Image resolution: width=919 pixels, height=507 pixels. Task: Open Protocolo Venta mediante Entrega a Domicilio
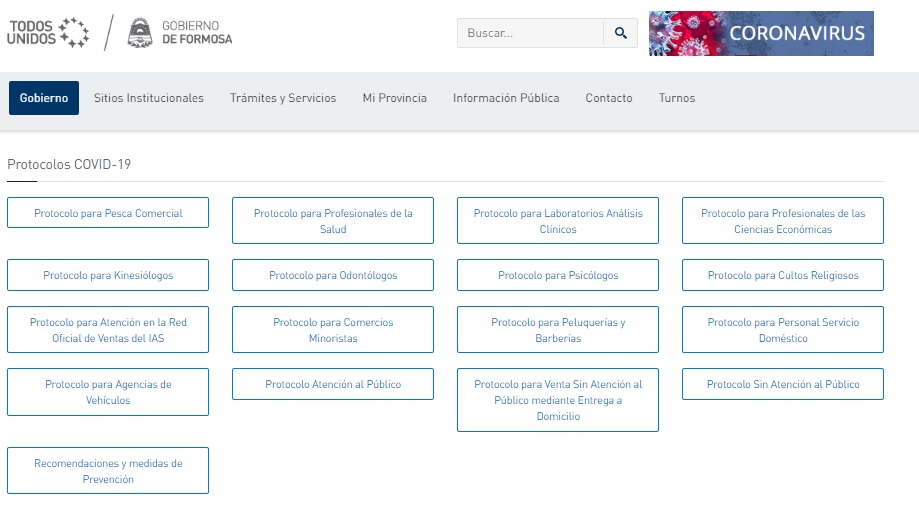[x=558, y=400]
